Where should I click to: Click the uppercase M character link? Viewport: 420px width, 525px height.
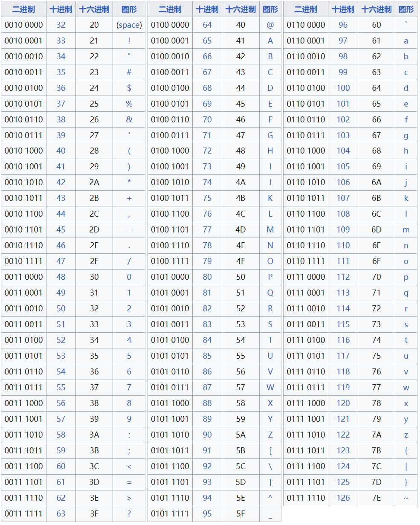click(270, 229)
